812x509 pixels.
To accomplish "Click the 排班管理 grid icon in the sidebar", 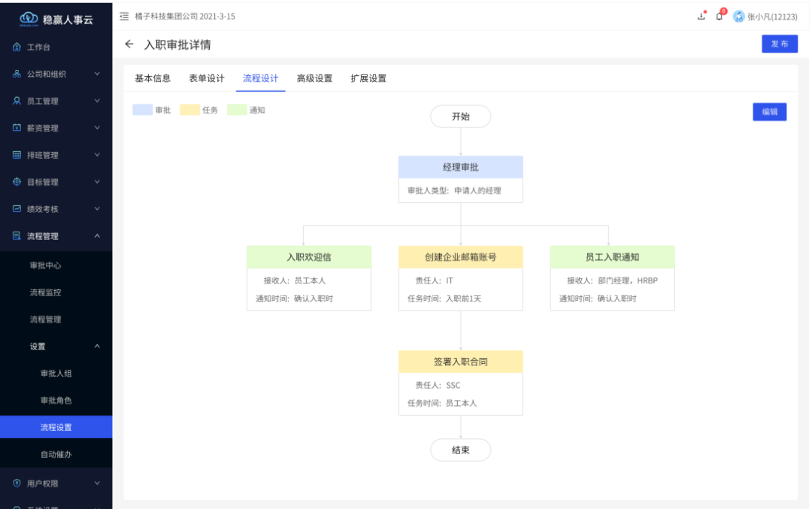I will pyautogui.click(x=17, y=155).
